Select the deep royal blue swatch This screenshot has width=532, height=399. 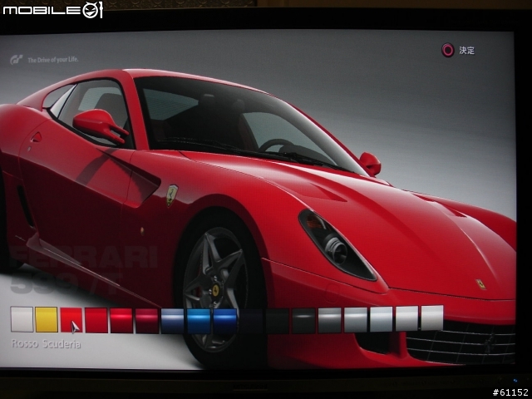pyautogui.click(x=225, y=321)
